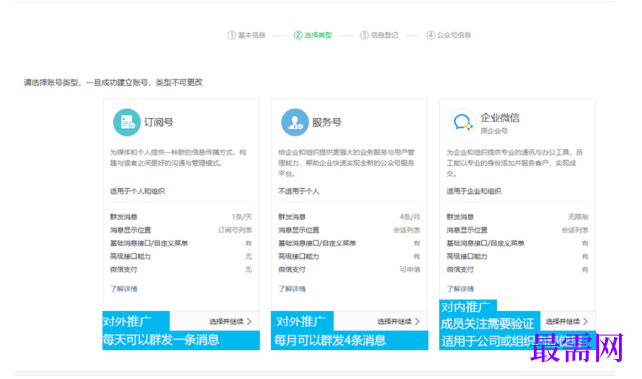
Task: Click the 企业微信 chat bubble icon
Action: 463,122
